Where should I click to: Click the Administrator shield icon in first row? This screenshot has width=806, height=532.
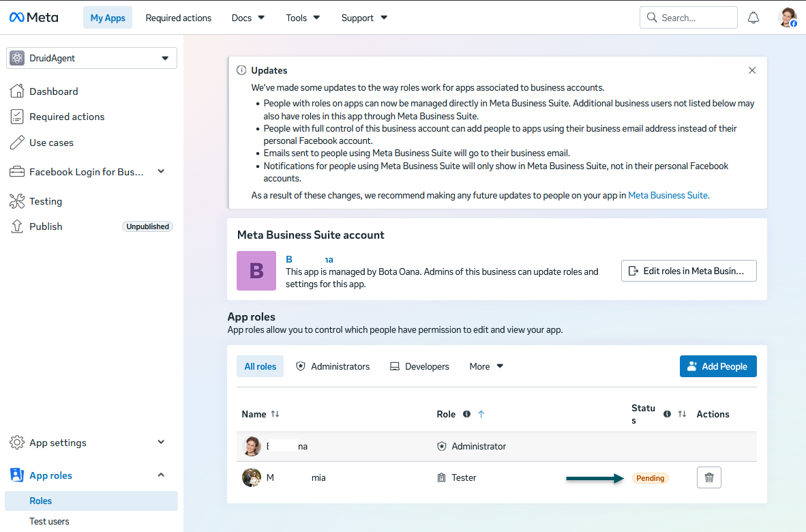(x=442, y=446)
